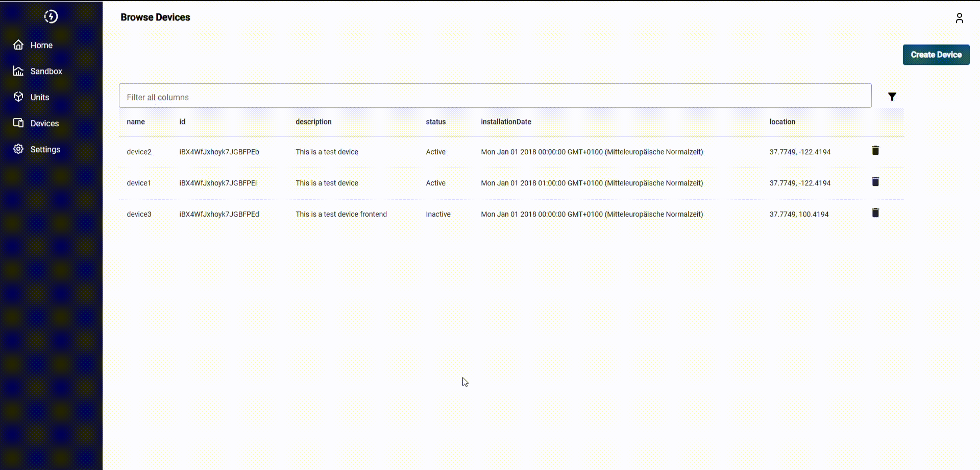Image resolution: width=980 pixels, height=470 pixels.
Task: Click the lightning bolt app logo
Action: pos(51,16)
